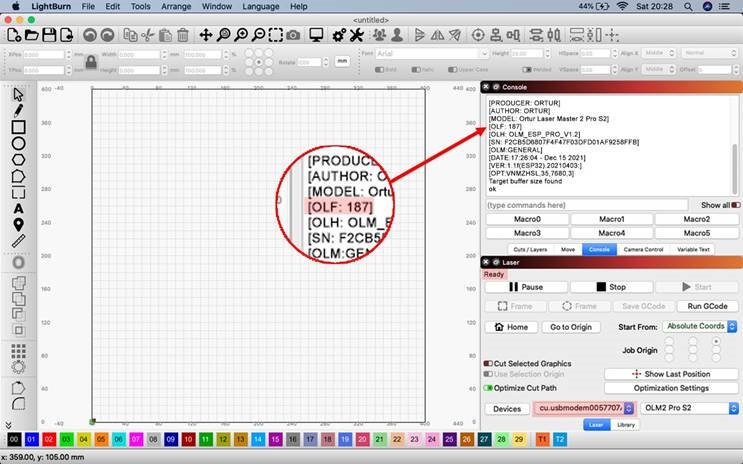Image resolution: width=743 pixels, height=464 pixels.
Task: Click the Stop button
Action: click(x=611, y=287)
